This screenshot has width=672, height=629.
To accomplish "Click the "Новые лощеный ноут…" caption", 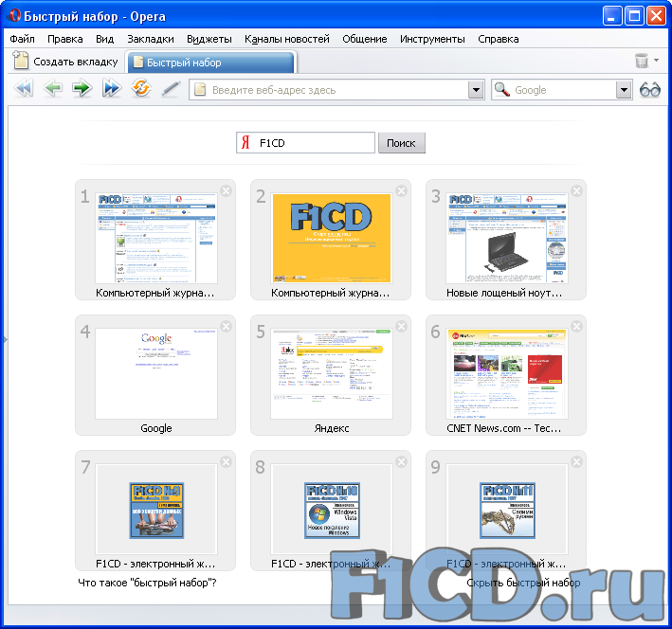I will pyautogui.click(x=504, y=293).
